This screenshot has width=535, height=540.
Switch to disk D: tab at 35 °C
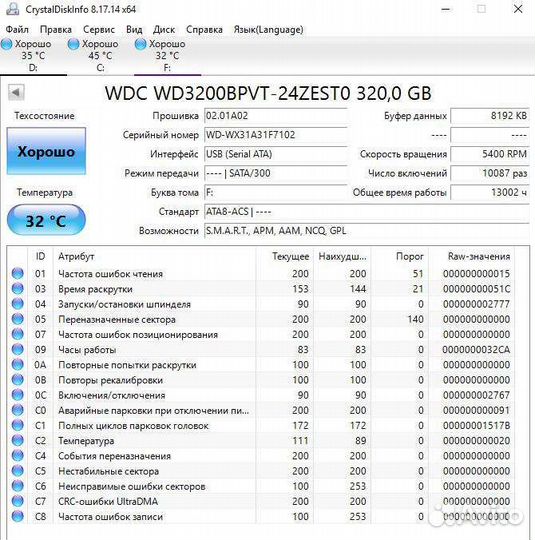33,56
